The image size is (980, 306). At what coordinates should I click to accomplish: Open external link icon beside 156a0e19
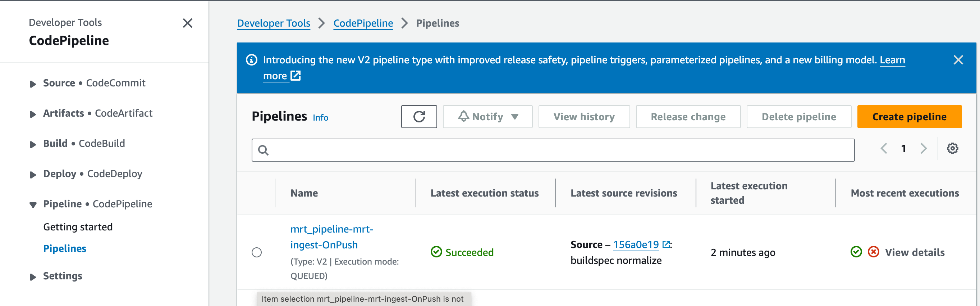(666, 244)
